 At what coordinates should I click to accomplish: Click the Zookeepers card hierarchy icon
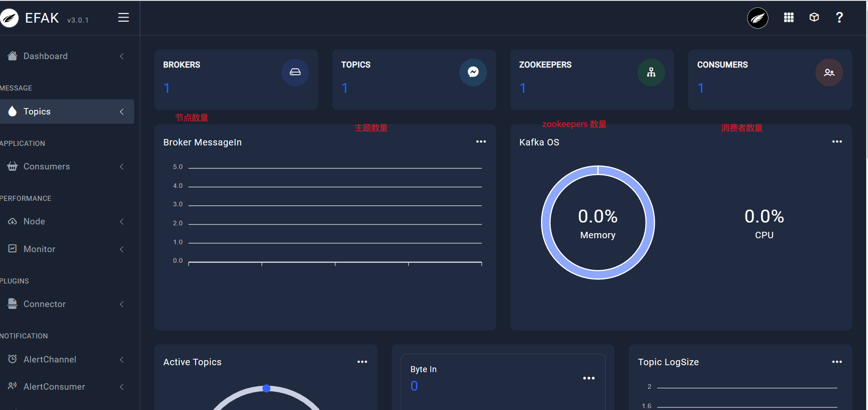point(651,72)
